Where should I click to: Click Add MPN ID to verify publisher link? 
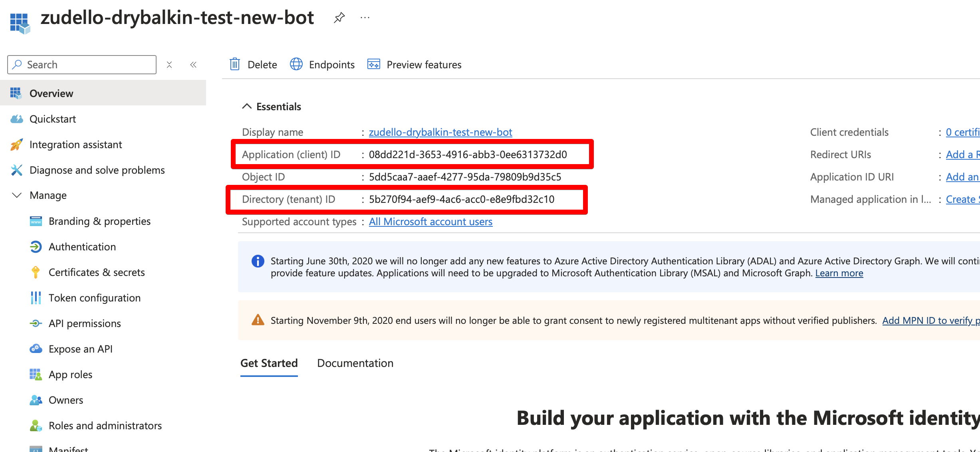[931, 320]
